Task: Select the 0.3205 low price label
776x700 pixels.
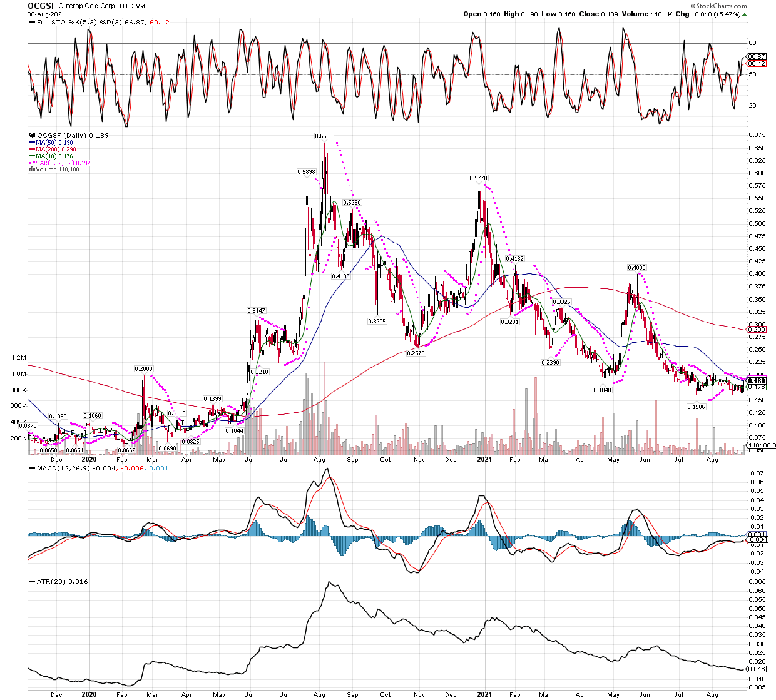Action: 377,321
